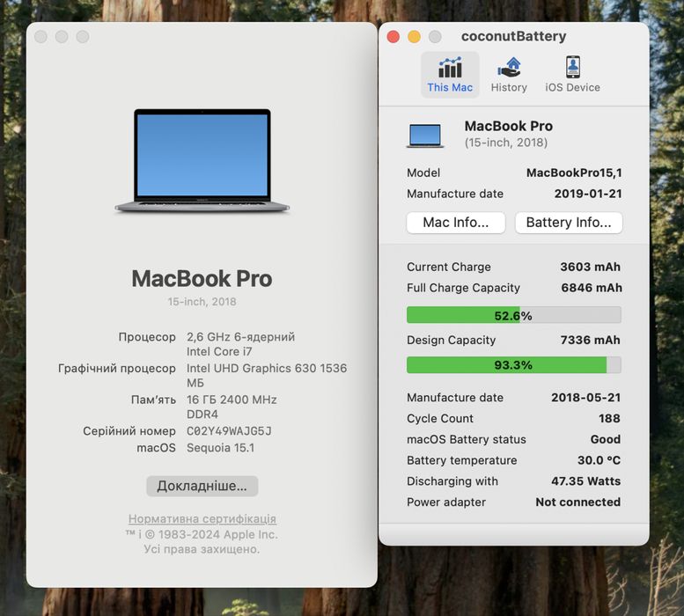
Task: Click the Докладніше... button in About window
Action: click(202, 486)
